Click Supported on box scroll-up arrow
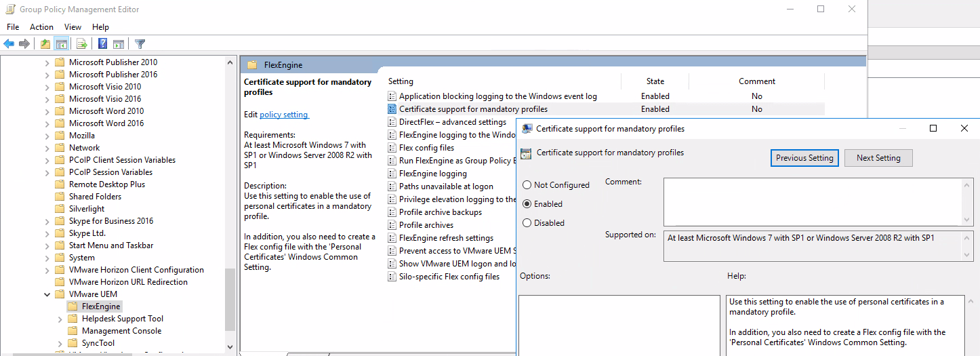This screenshot has width=980, height=356. (x=967, y=237)
